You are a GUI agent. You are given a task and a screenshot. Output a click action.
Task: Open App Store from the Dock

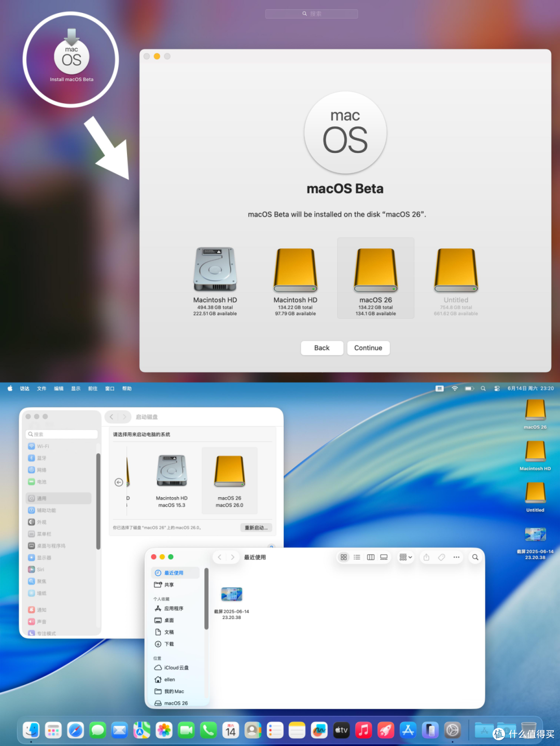click(x=408, y=730)
